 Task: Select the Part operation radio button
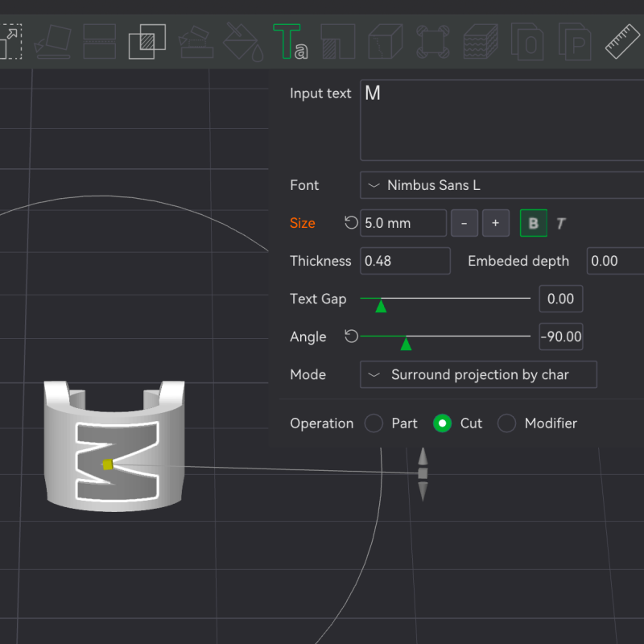pos(374,423)
